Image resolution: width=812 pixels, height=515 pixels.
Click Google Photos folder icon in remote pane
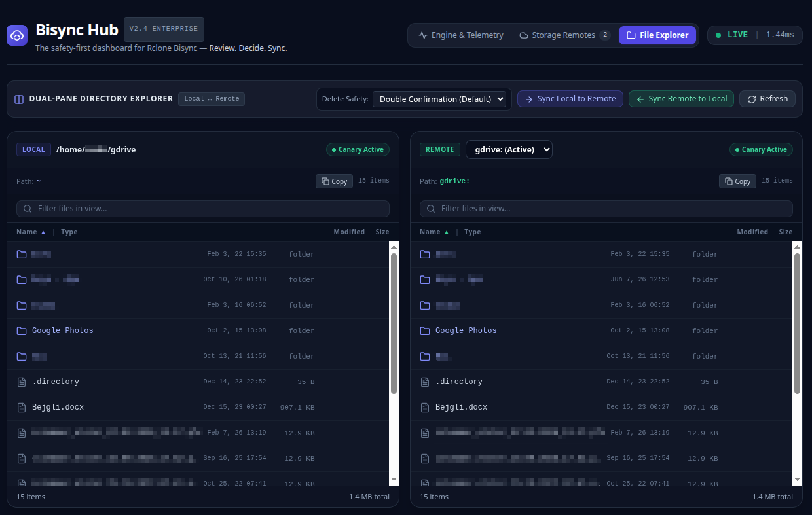(425, 330)
